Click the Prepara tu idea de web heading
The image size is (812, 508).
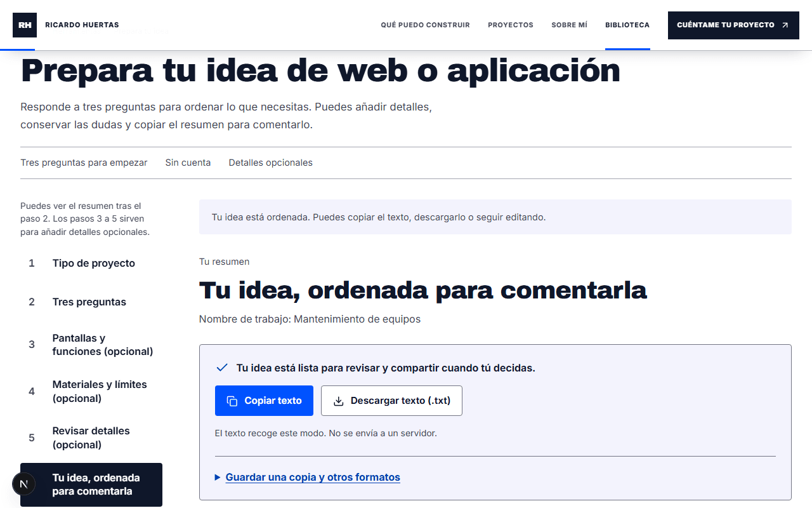coord(320,70)
